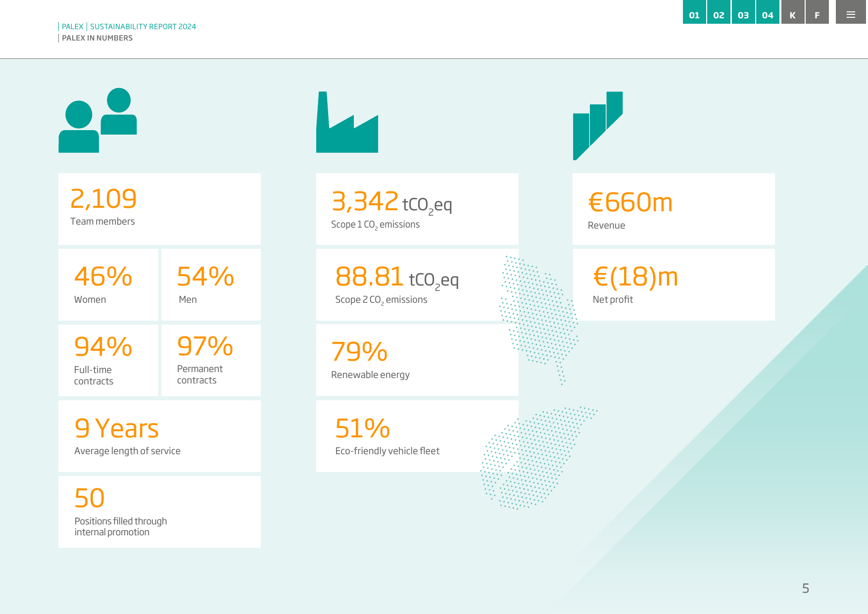Viewport: 868px width, 614px height.
Task: Click the 'Team members' label
Action: pyautogui.click(x=102, y=222)
